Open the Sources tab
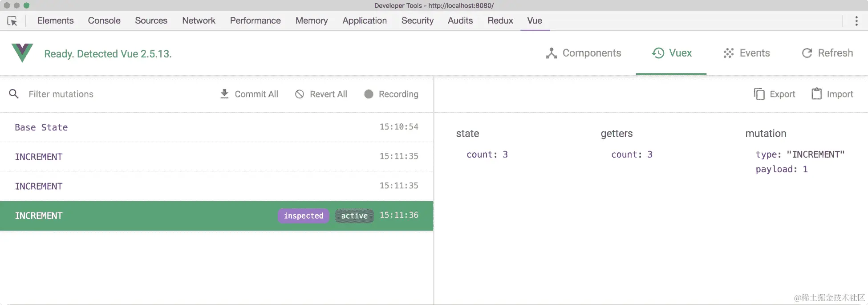This screenshot has width=868, height=305. [x=151, y=20]
